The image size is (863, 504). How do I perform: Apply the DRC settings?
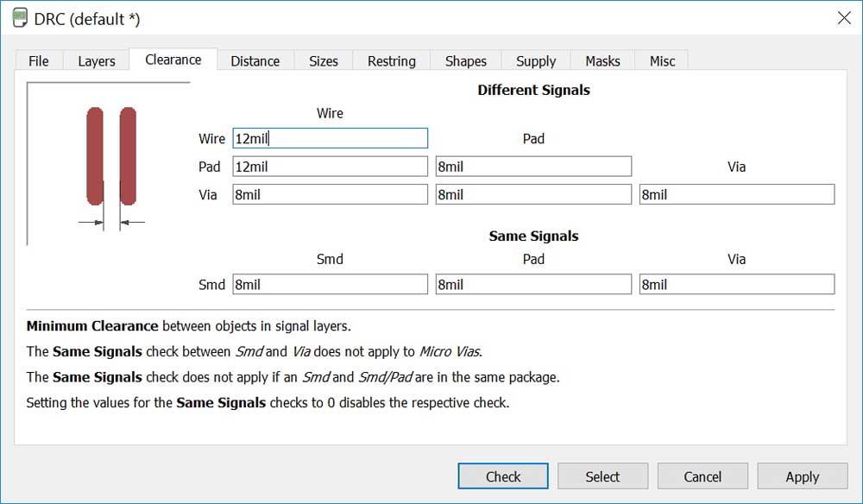coord(803,476)
